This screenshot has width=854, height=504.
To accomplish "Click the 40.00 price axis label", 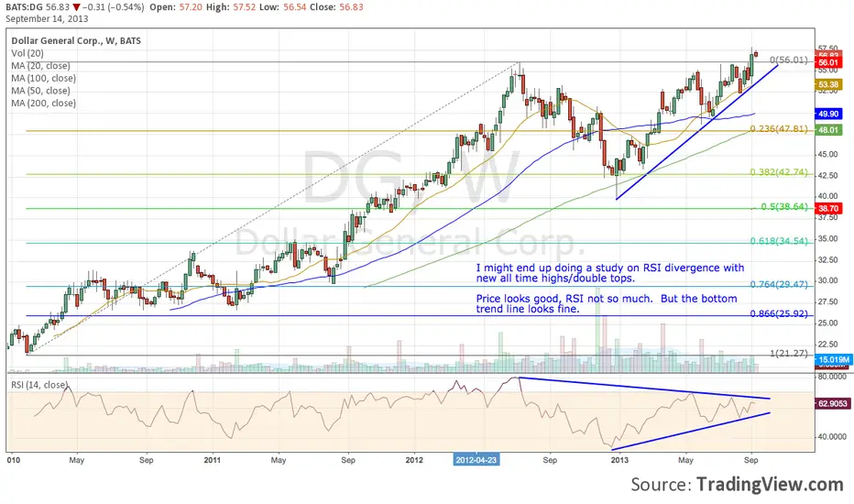I will tap(827, 196).
